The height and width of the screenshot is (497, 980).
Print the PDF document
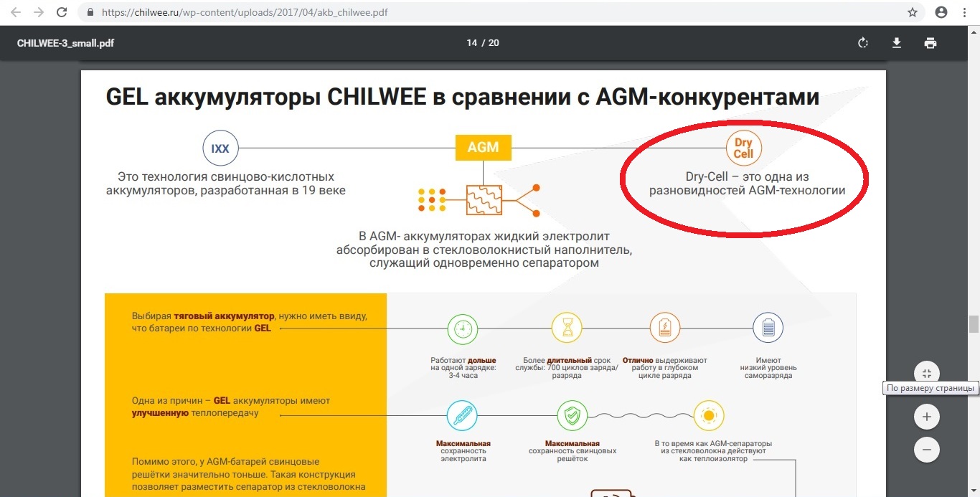[x=930, y=43]
